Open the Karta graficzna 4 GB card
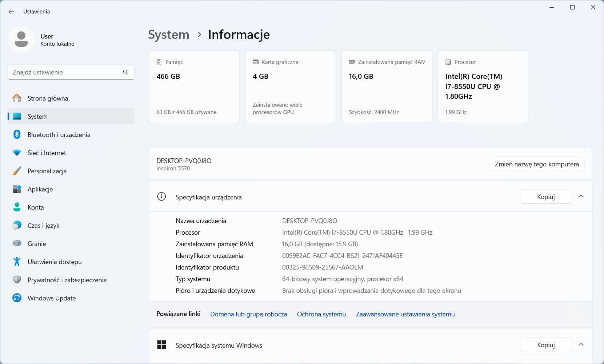 pos(291,87)
